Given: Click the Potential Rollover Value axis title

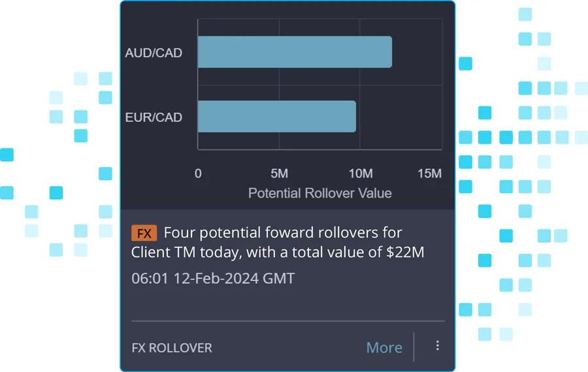Looking at the screenshot, I should 320,193.
